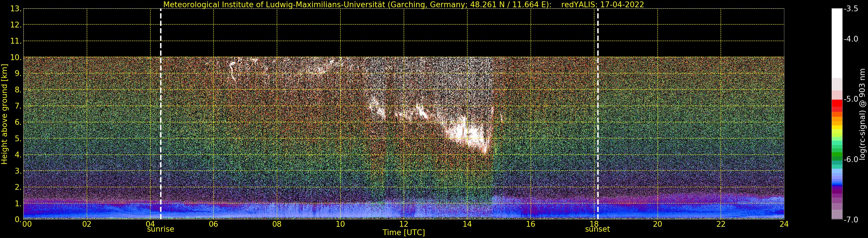Click the time-axis tick label '00'
The width and height of the screenshot is (868, 238).
tap(27, 224)
